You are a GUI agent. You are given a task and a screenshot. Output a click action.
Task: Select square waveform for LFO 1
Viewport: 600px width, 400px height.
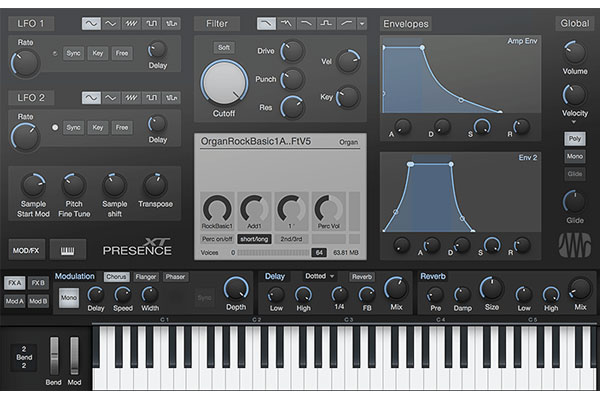pyautogui.click(x=151, y=24)
